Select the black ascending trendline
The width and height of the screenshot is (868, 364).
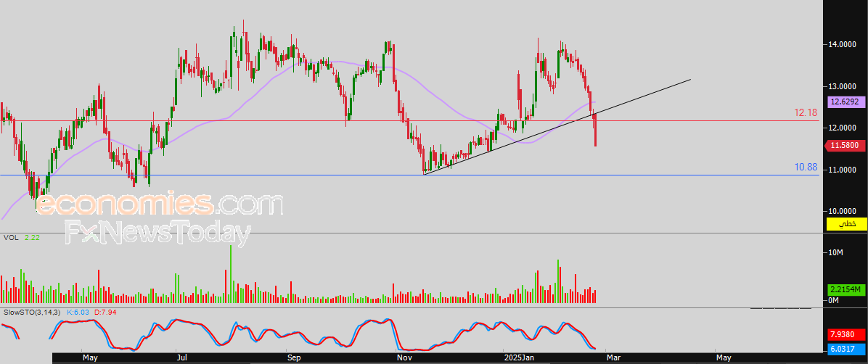[x=557, y=127]
